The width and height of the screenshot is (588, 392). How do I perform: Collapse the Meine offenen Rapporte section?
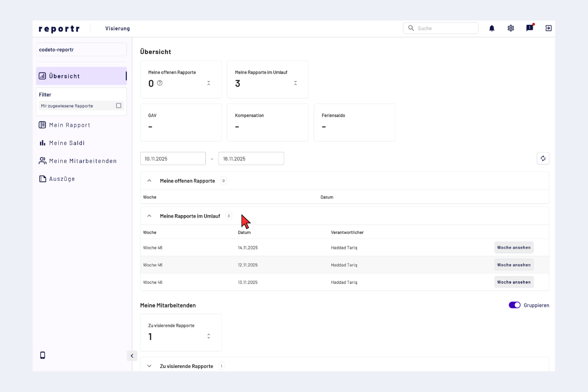pyautogui.click(x=149, y=181)
